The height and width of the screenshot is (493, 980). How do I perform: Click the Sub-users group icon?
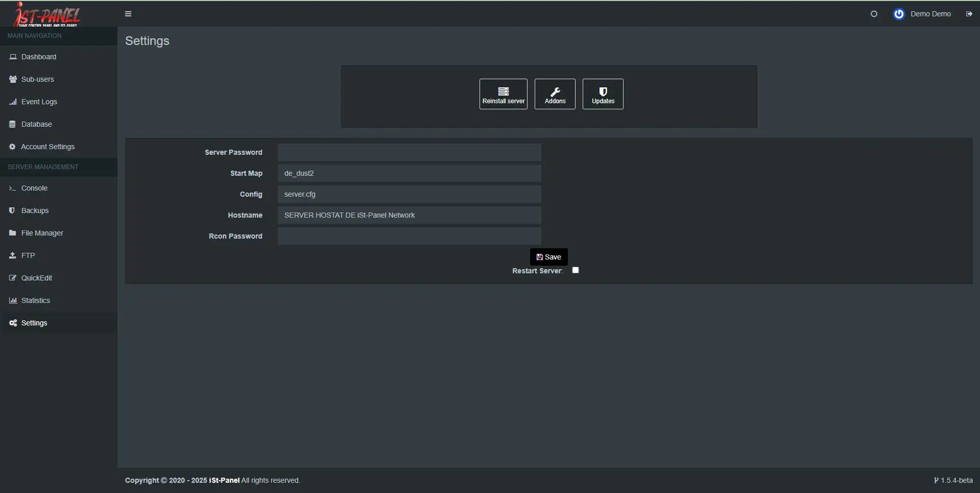(13, 79)
